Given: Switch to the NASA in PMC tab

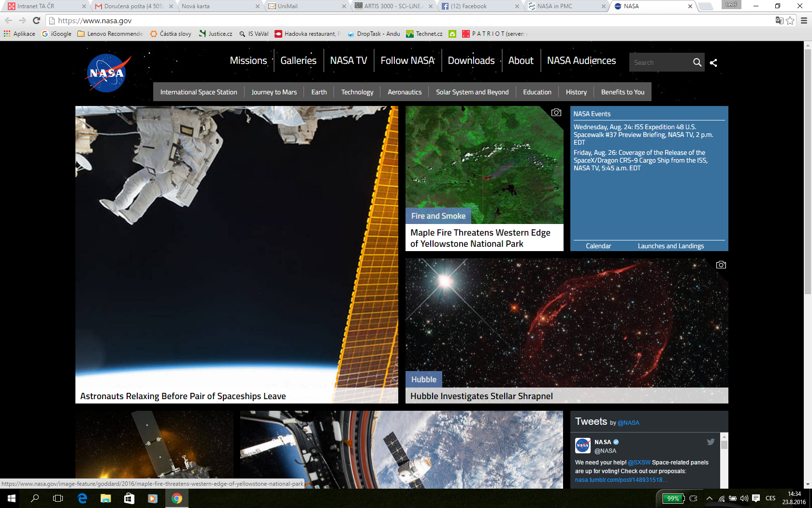Looking at the screenshot, I should [x=566, y=6].
